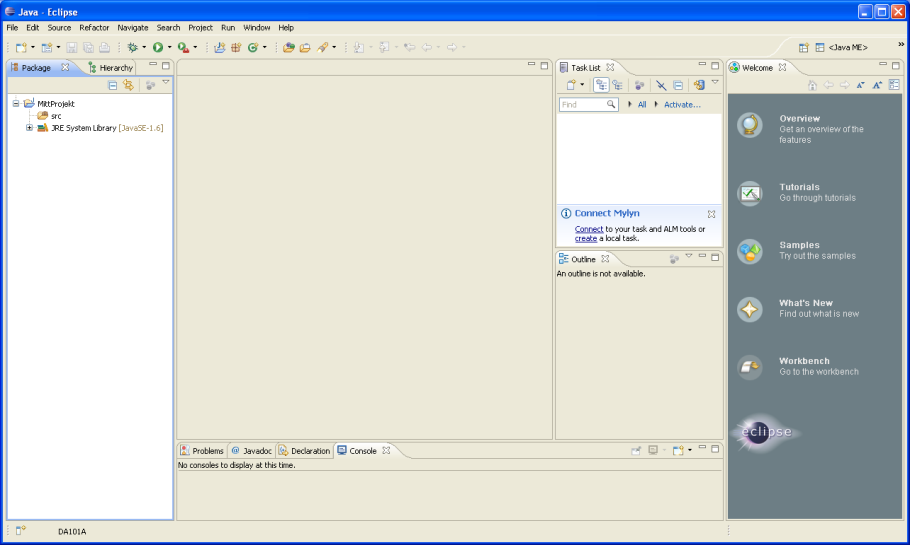Switch to the Problems tab
910x545 pixels.
[x=202, y=451]
